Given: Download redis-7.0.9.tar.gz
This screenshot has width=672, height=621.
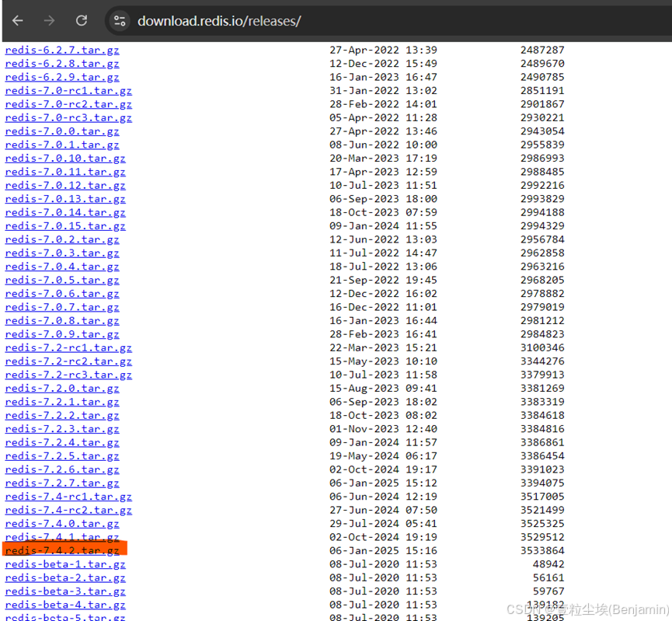Looking at the screenshot, I should click(62, 334).
